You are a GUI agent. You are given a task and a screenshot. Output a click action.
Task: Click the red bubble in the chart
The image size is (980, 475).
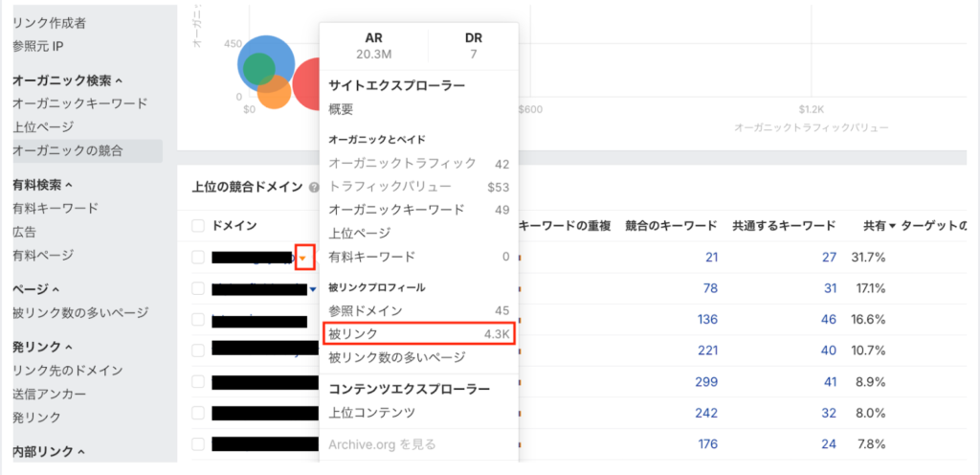click(x=308, y=86)
